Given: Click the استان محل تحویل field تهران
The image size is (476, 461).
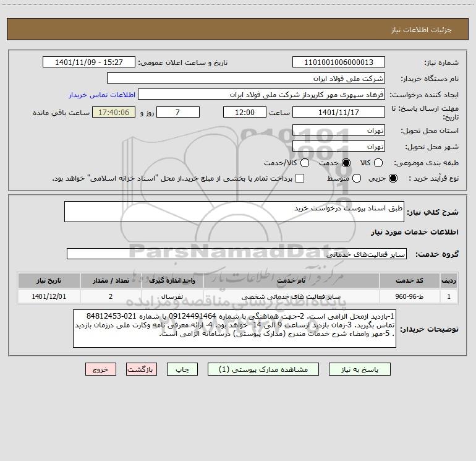Looking at the screenshot, I should tap(339, 130).
